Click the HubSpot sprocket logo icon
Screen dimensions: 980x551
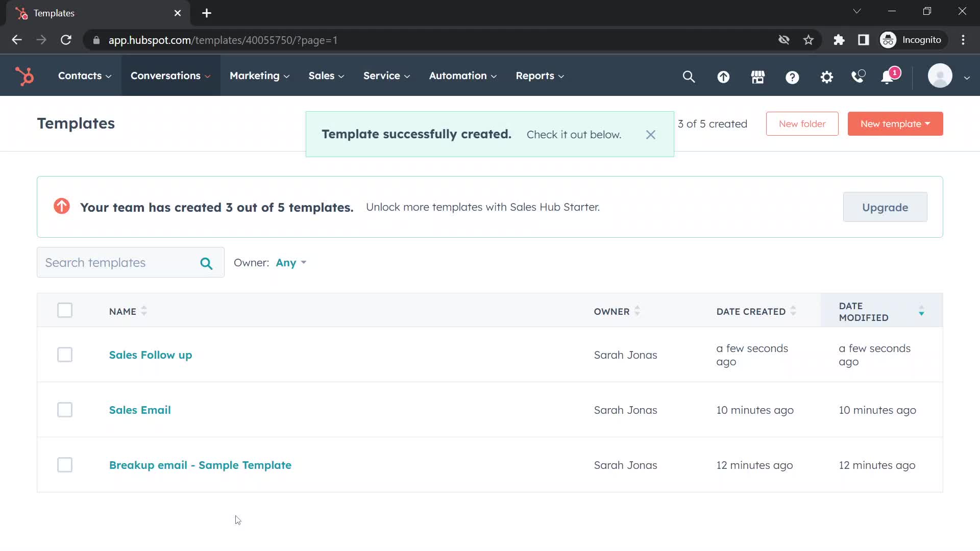coord(25,76)
